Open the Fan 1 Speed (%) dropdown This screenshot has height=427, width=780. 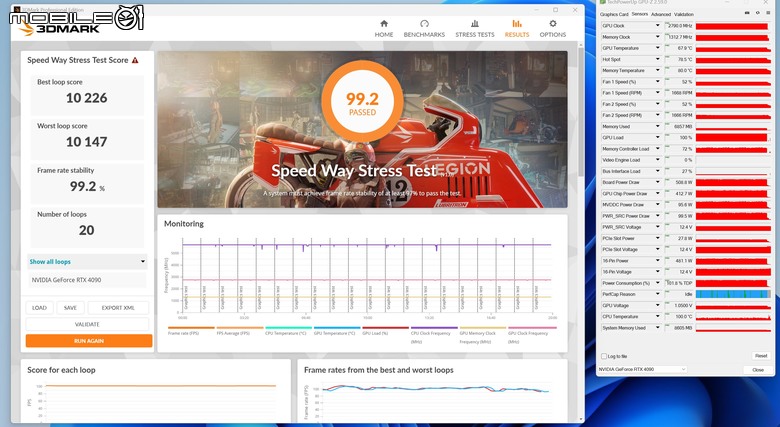[x=657, y=82]
